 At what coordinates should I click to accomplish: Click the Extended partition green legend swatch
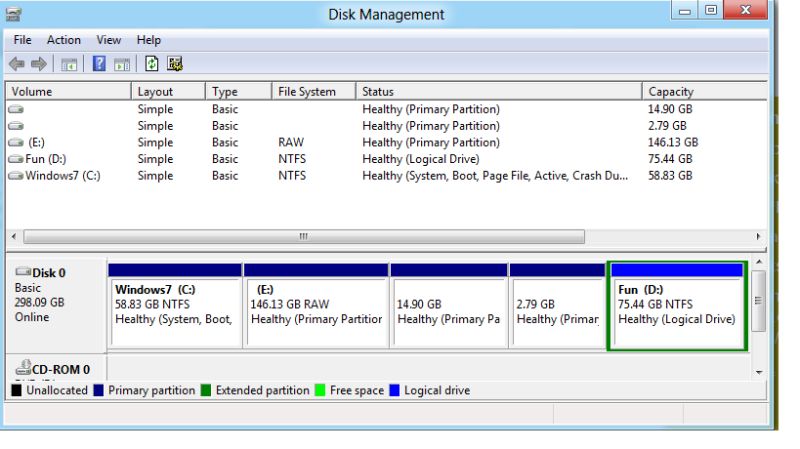[x=206, y=390]
